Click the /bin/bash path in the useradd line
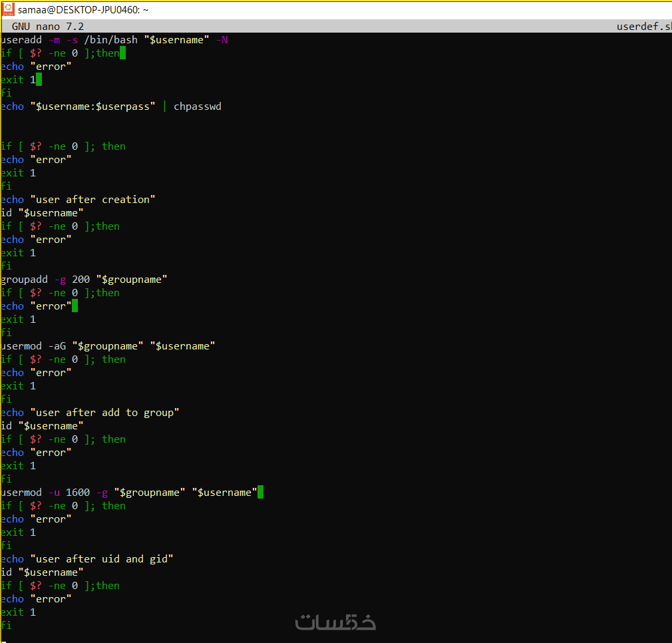This screenshot has height=643, width=672. (111, 40)
